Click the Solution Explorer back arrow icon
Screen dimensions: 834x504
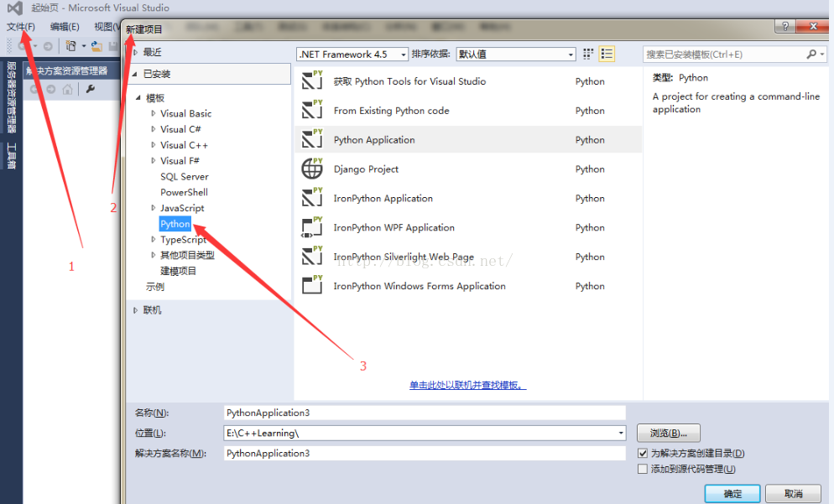(x=34, y=90)
